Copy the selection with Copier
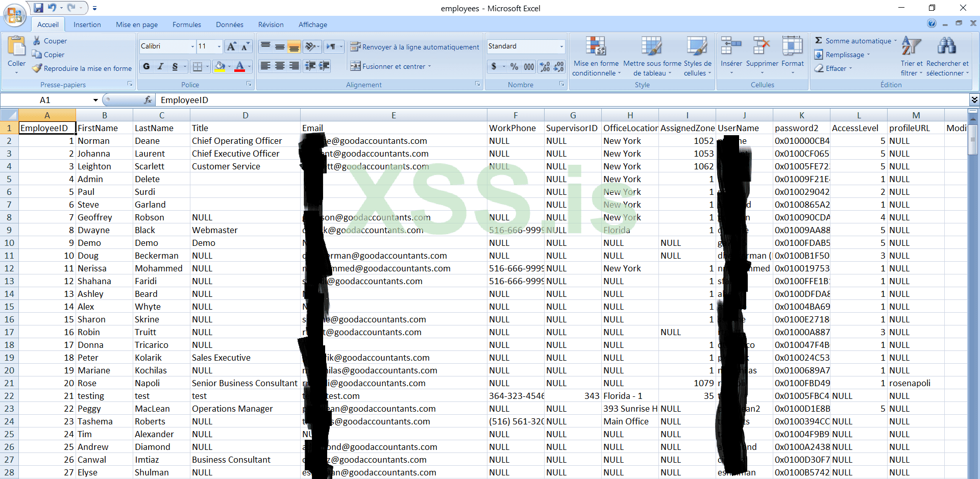The width and height of the screenshot is (980, 479). [x=48, y=55]
